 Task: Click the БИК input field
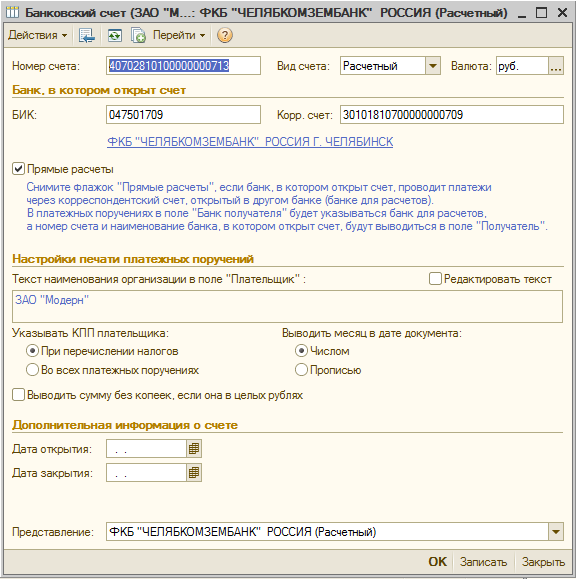click(x=183, y=114)
